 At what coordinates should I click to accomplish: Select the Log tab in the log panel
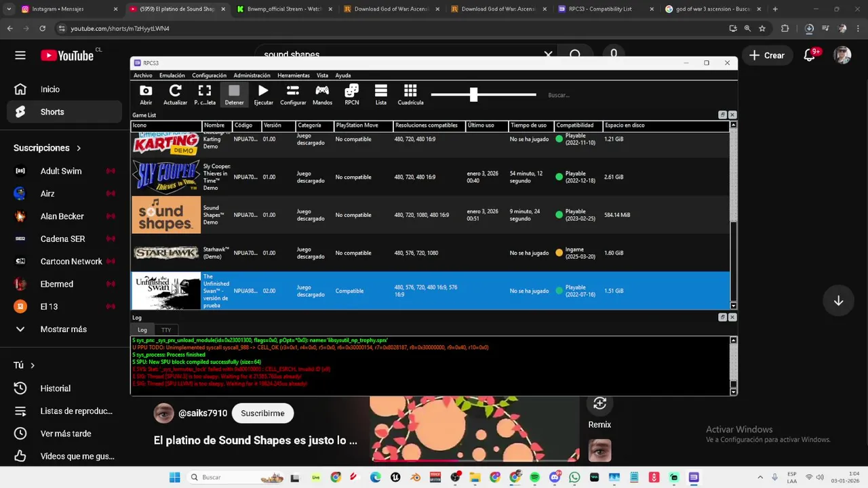point(142,330)
